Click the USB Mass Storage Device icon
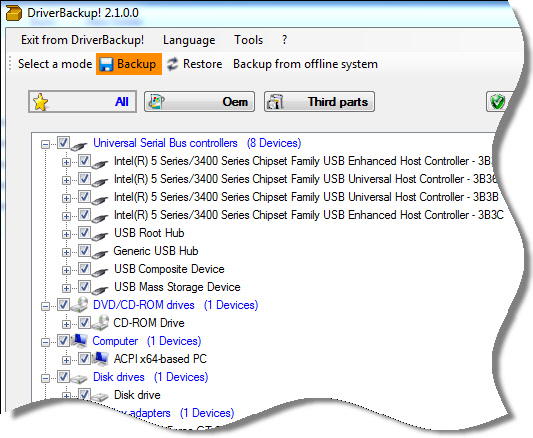The height and width of the screenshot is (438, 533). [100, 290]
